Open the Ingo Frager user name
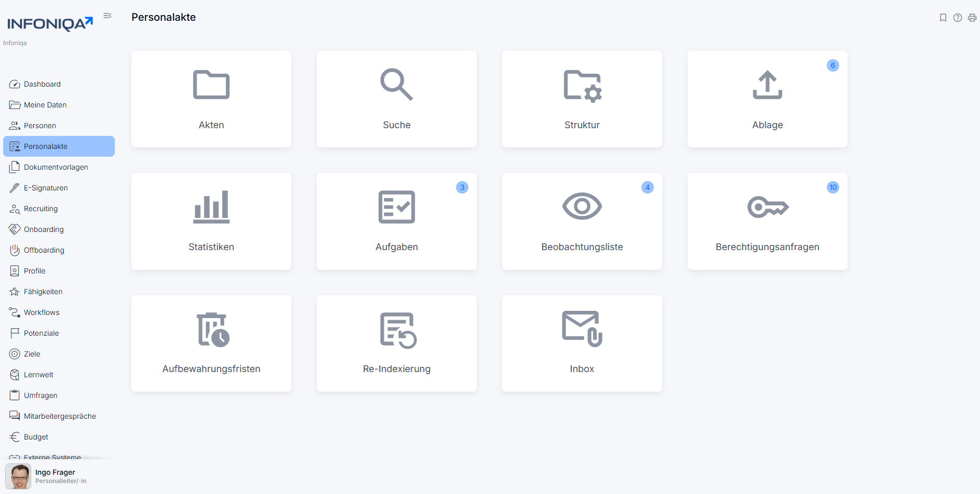The width and height of the screenshot is (980, 494). point(55,472)
